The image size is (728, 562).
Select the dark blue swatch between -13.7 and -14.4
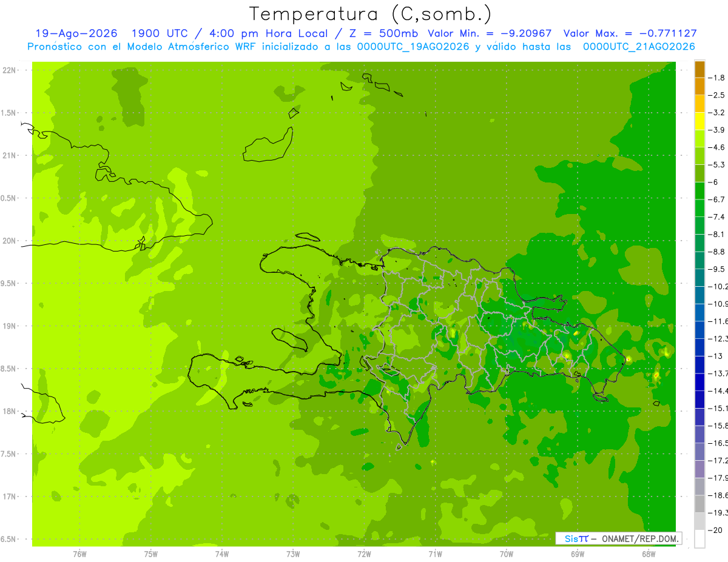pos(699,383)
